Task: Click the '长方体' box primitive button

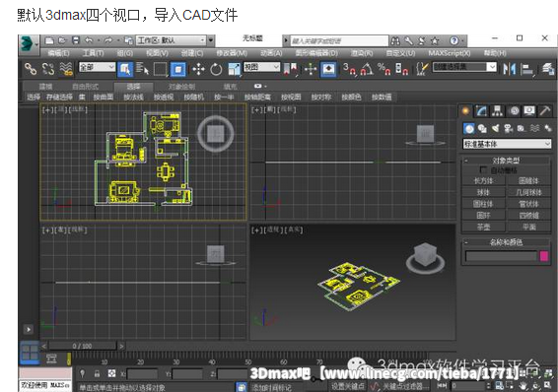Action: (x=484, y=181)
